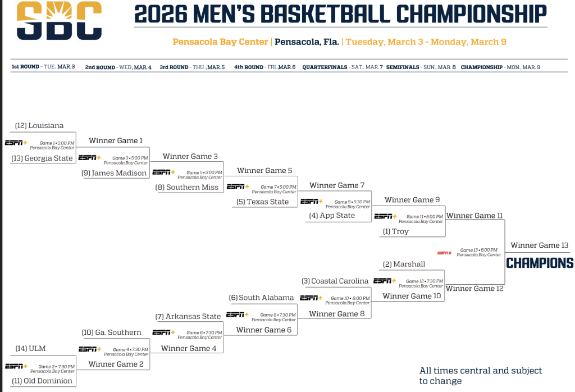Click the ESPN+ logo beside Game 1

(16, 143)
